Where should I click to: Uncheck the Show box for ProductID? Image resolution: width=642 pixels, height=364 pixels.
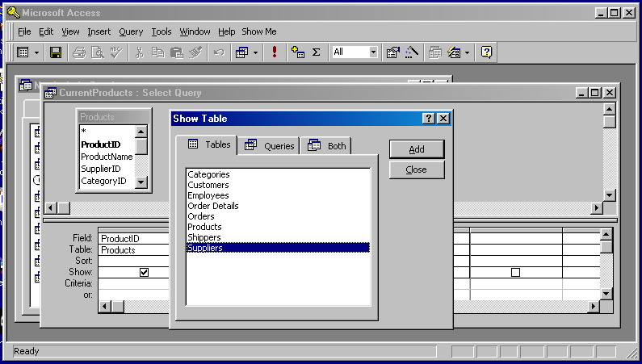[144, 273]
